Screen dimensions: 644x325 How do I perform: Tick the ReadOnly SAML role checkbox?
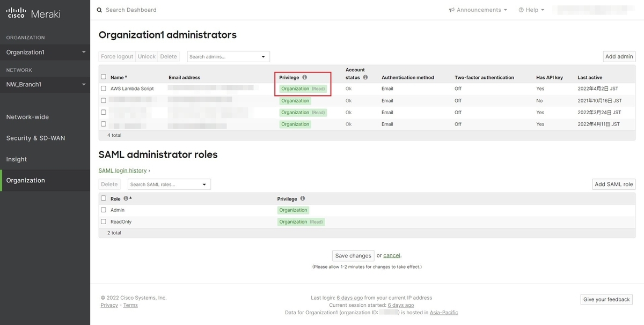point(104,221)
